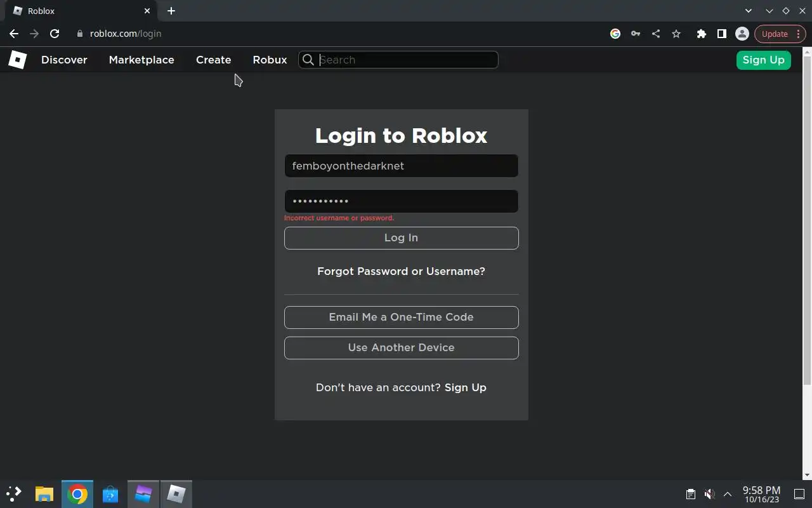Image resolution: width=812 pixels, height=508 pixels.
Task: Open the clipboard tray icon
Action: click(690, 494)
